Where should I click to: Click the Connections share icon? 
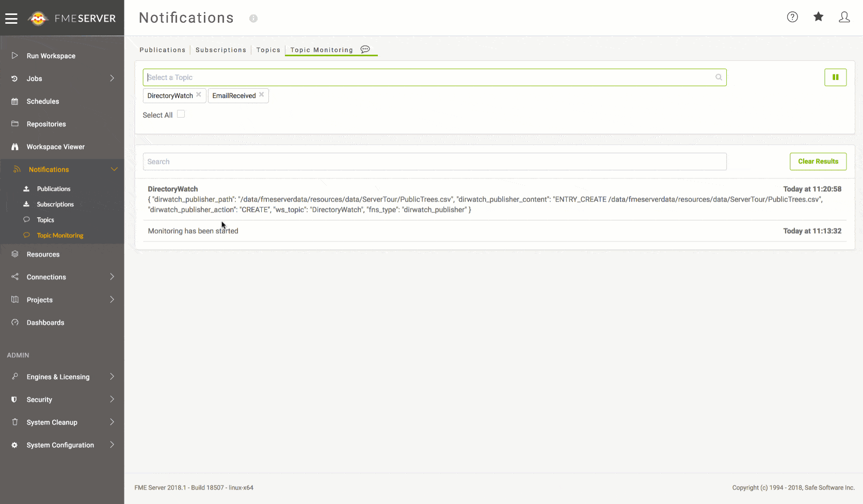click(x=15, y=277)
